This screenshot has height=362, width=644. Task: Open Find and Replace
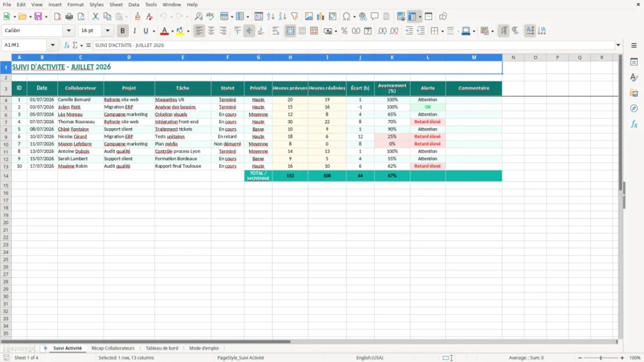[198, 16]
